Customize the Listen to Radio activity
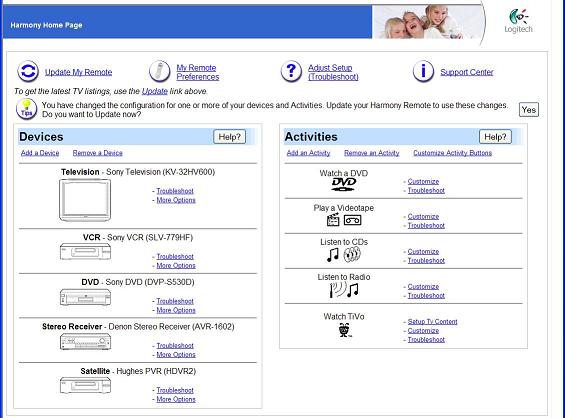This screenshot has height=418, width=565. [423, 286]
